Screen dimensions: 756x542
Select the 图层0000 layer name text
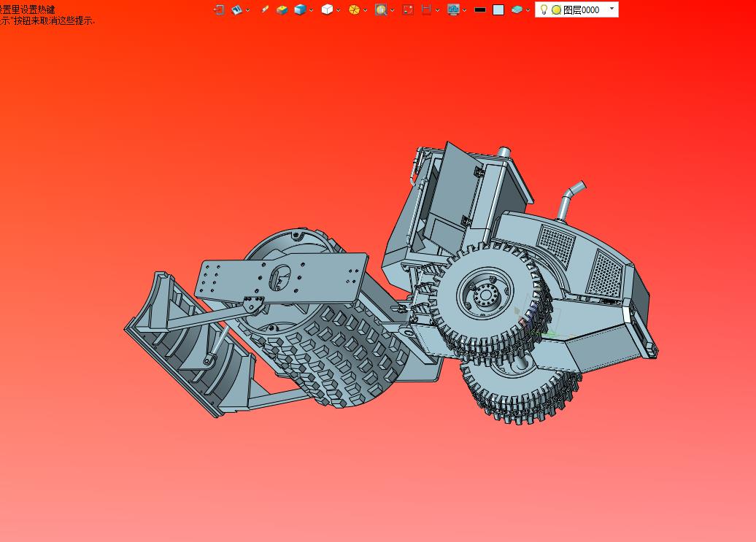coord(582,10)
